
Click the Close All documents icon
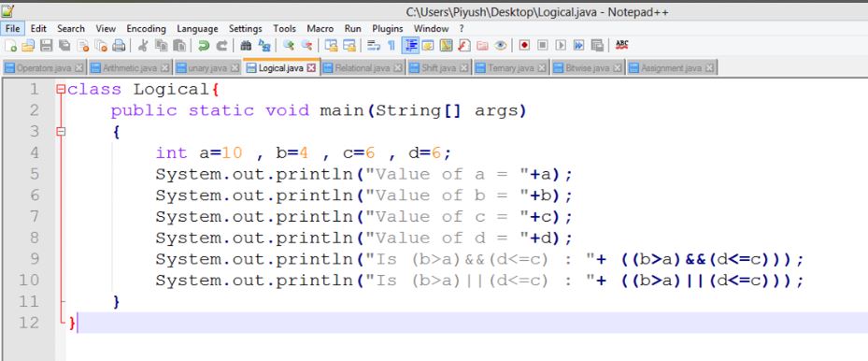(x=101, y=46)
